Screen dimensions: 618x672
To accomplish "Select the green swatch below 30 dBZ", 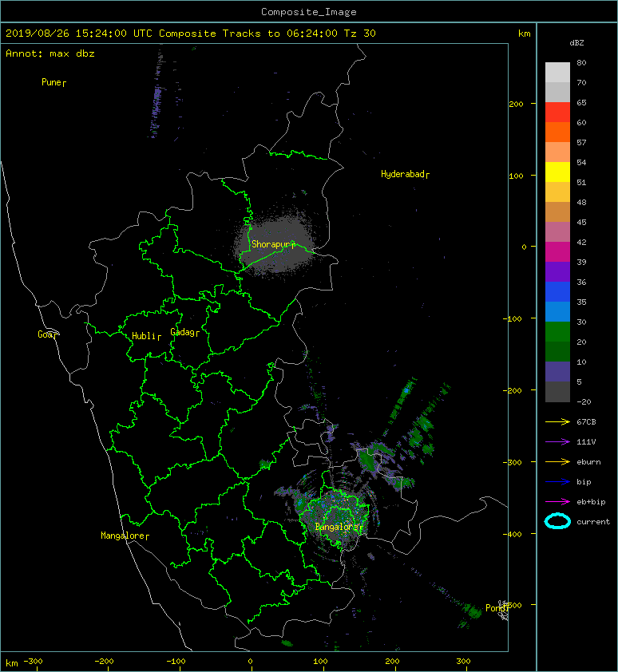I will pyautogui.click(x=557, y=332).
